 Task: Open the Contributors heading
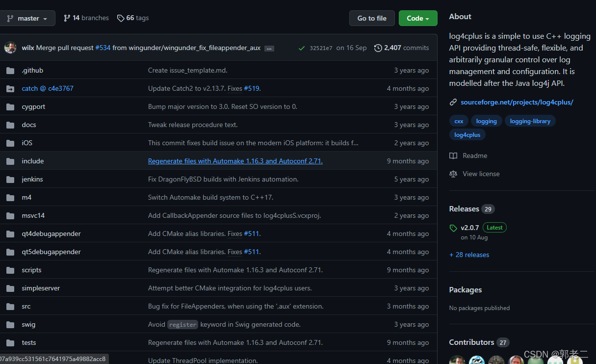[x=472, y=342]
